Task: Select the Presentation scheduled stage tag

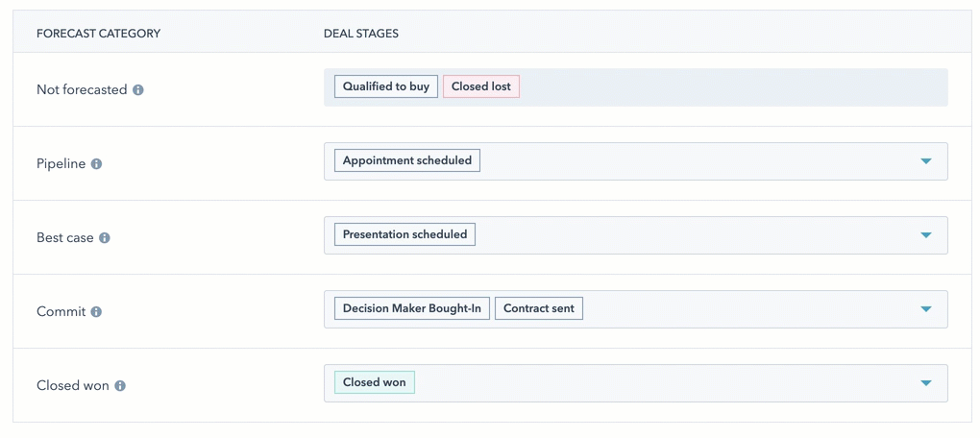Action: pyautogui.click(x=404, y=234)
